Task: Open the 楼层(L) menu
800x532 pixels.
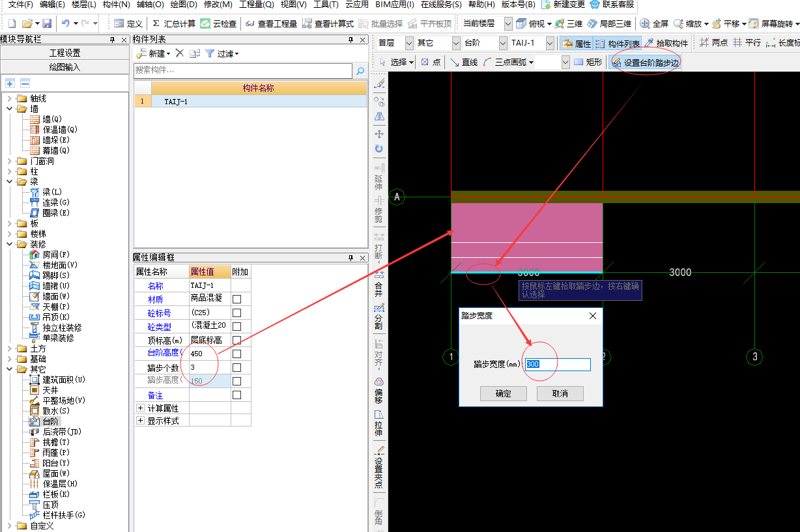Action: point(84,5)
